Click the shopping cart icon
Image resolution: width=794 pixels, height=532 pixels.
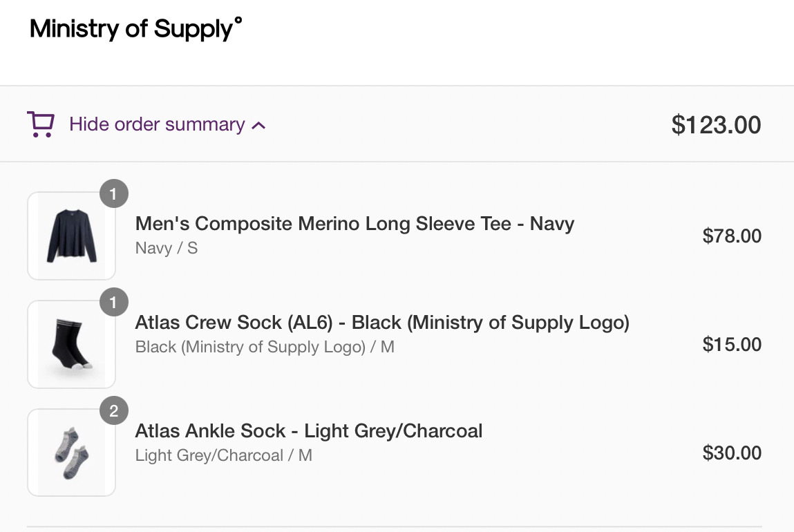pyautogui.click(x=40, y=125)
